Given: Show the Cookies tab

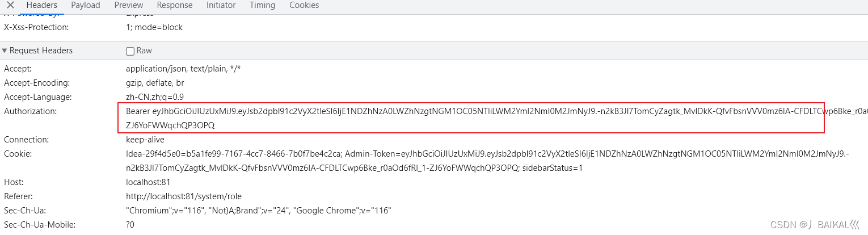Looking at the screenshot, I should click(x=304, y=5).
